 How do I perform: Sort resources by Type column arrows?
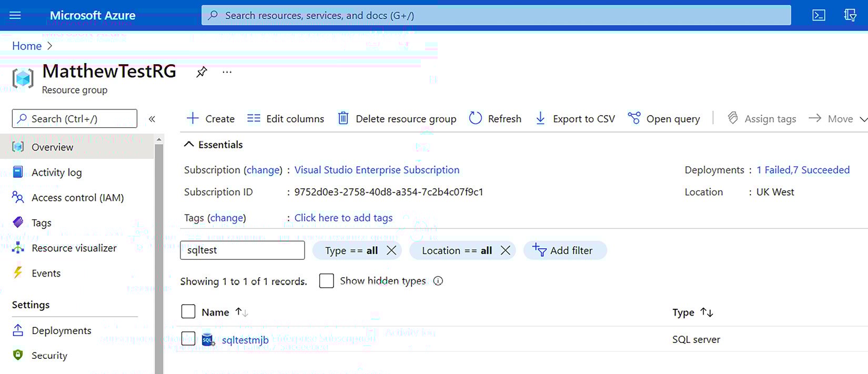[707, 312]
